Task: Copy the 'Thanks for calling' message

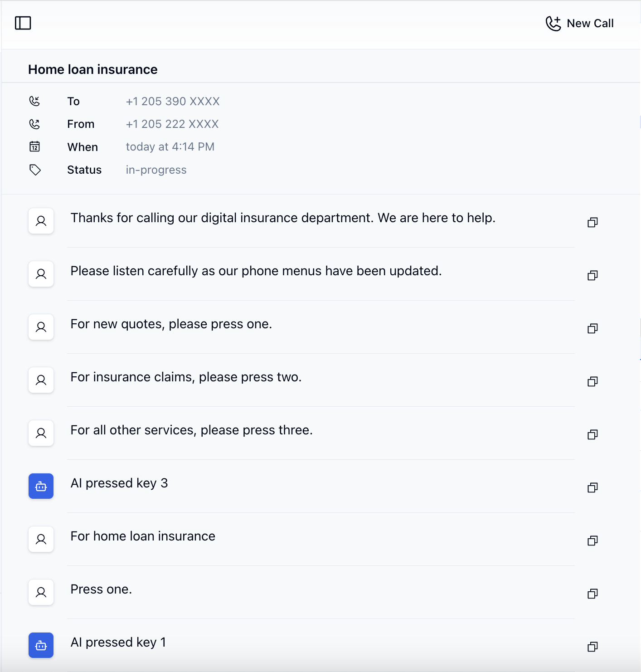Action: (592, 222)
